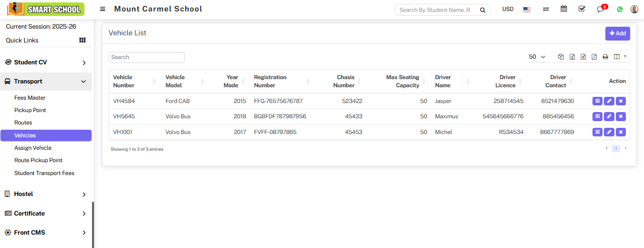Image resolution: width=644 pixels, height=248 pixels.
Task: Delete vehicle VH1001 entry
Action: tap(621, 132)
